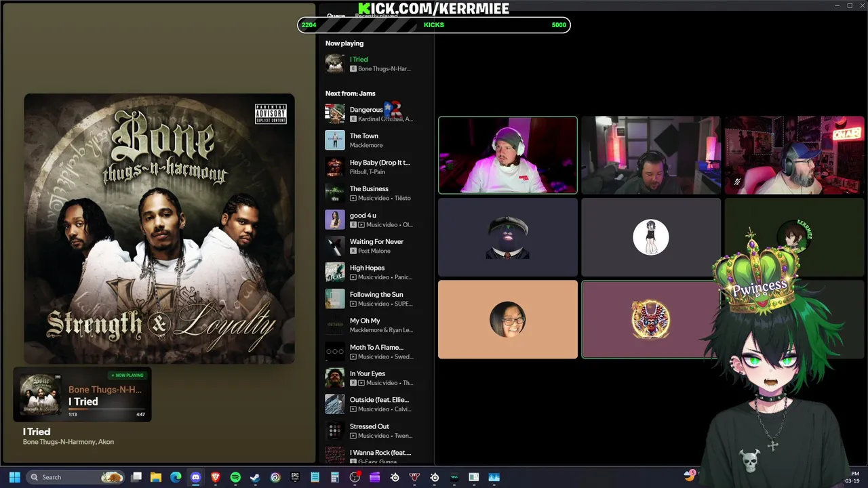Click the Strength & Loyalty large album cover
This screenshot has width=868, height=488.
pyautogui.click(x=159, y=228)
